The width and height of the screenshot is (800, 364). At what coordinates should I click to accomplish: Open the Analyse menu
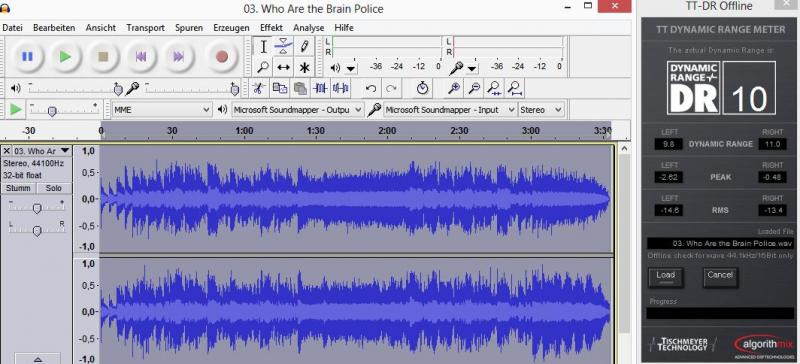pyautogui.click(x=308, y=28)
